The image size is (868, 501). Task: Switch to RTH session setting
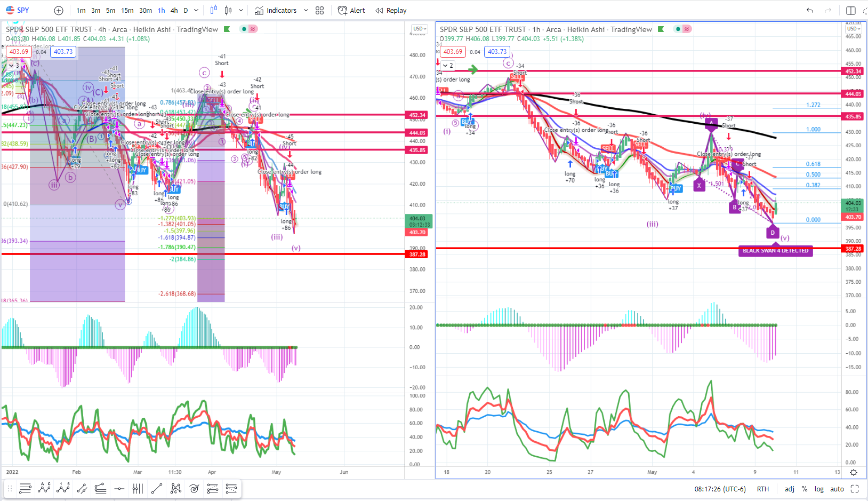(763, 489)
